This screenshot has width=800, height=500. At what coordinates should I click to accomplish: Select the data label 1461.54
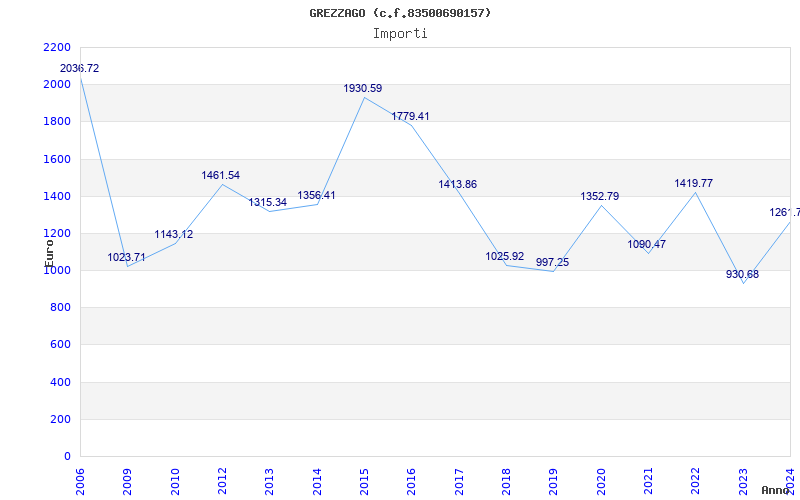[220, 176]
